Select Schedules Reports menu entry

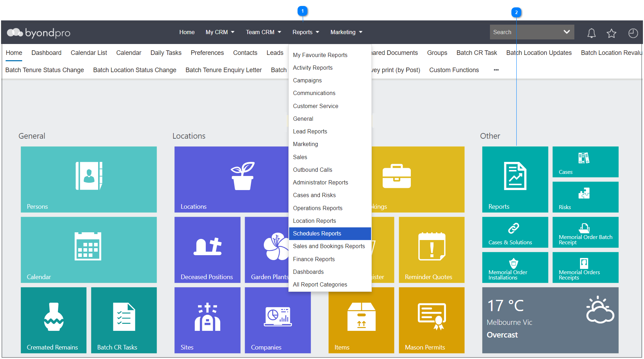330,233
